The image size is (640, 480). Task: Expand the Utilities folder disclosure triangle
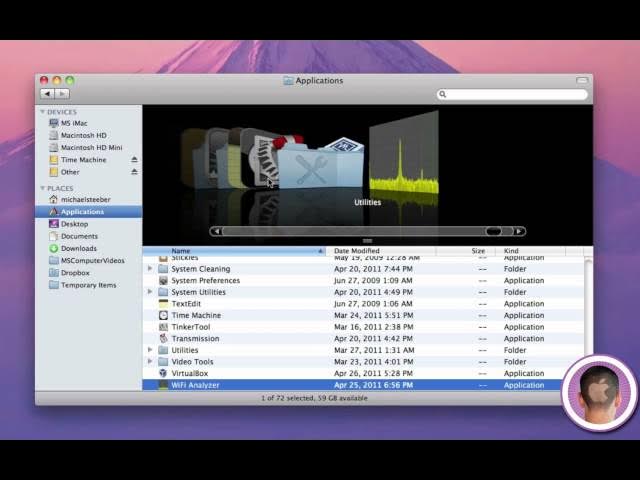150,350
